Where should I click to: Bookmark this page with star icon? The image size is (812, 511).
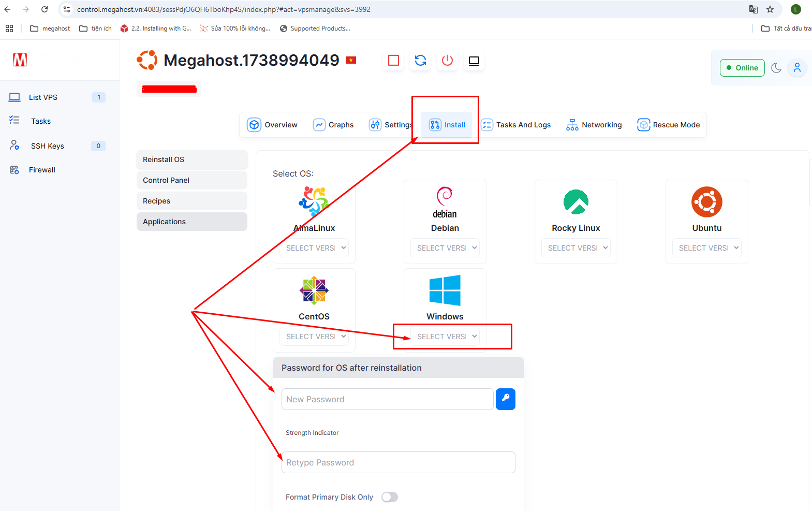770,9
